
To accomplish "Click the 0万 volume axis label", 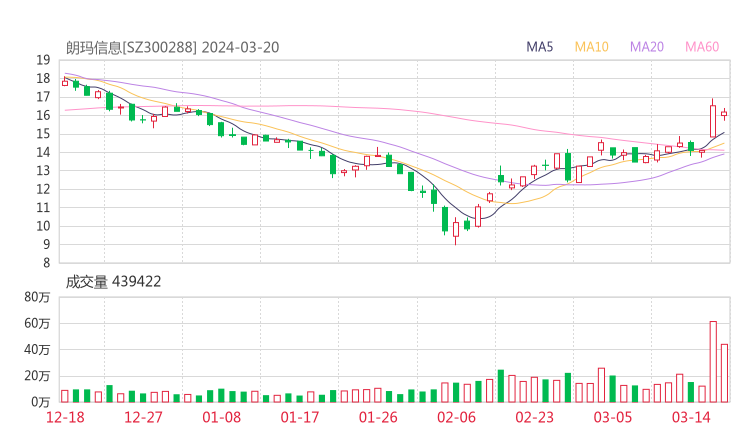I will tap(40, 402).
